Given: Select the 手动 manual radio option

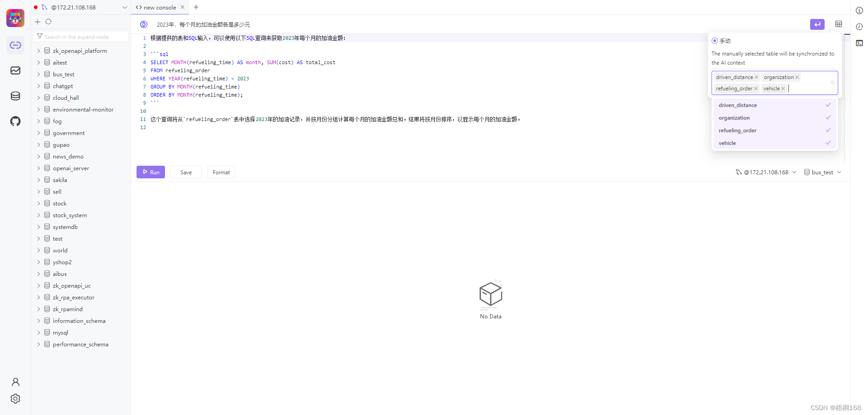Looking at the screenshot, I should click(715, 41).
